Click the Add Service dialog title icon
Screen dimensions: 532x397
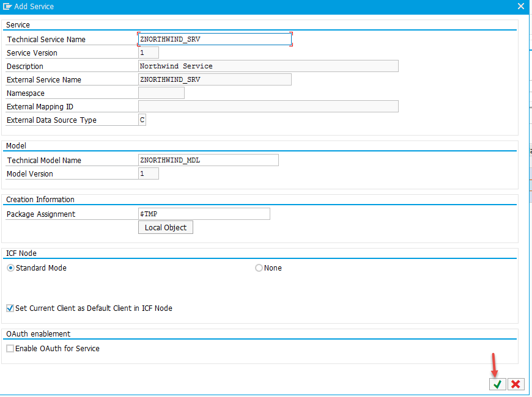click(x=7, y=7)
